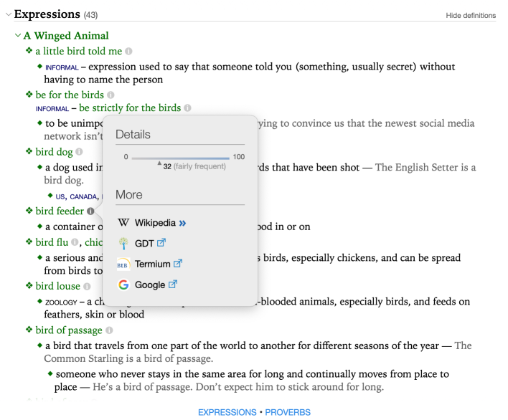
Task: Click info icon beside 'bird of passage'
Action: (109, 330)
